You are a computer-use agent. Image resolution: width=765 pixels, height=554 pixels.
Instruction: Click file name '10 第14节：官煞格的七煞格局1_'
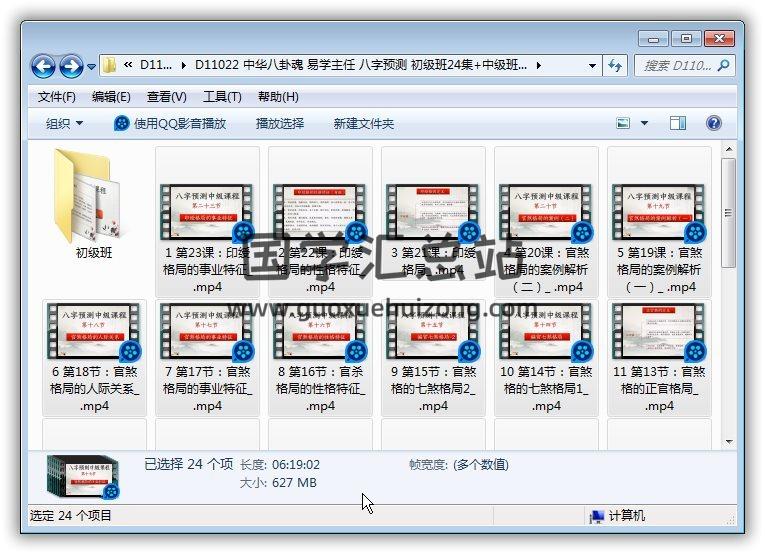pos(546,389)
